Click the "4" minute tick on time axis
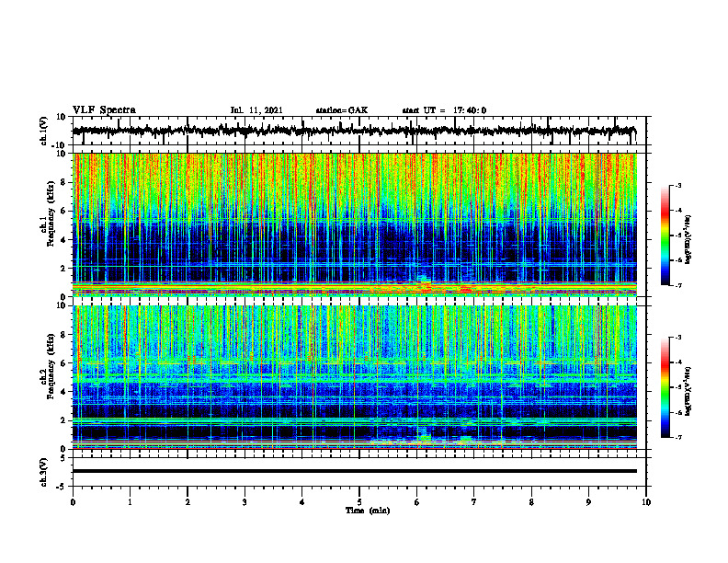 click(302, 502)
